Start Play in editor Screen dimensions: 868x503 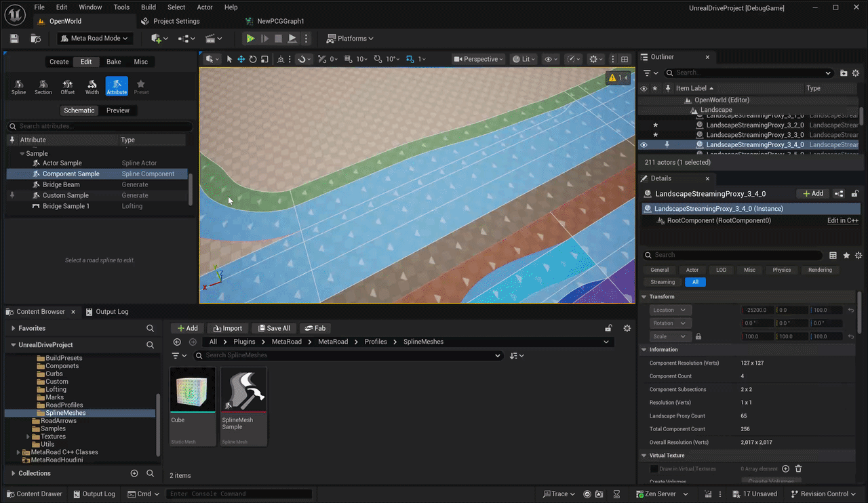[250, 39]
